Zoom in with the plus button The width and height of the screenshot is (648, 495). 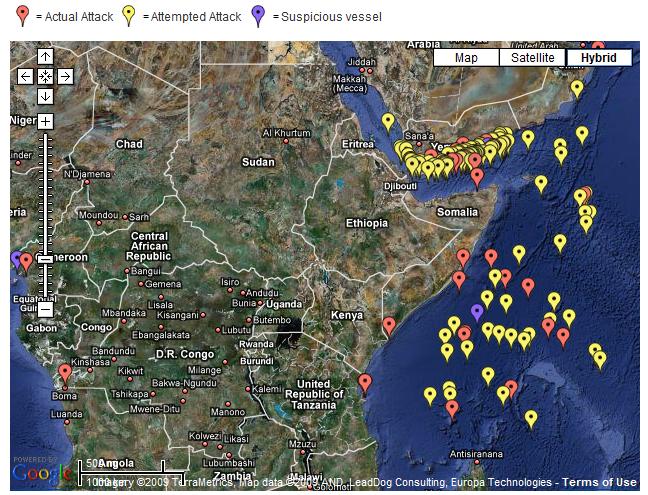pyautogui.click(x=45, y=121)
